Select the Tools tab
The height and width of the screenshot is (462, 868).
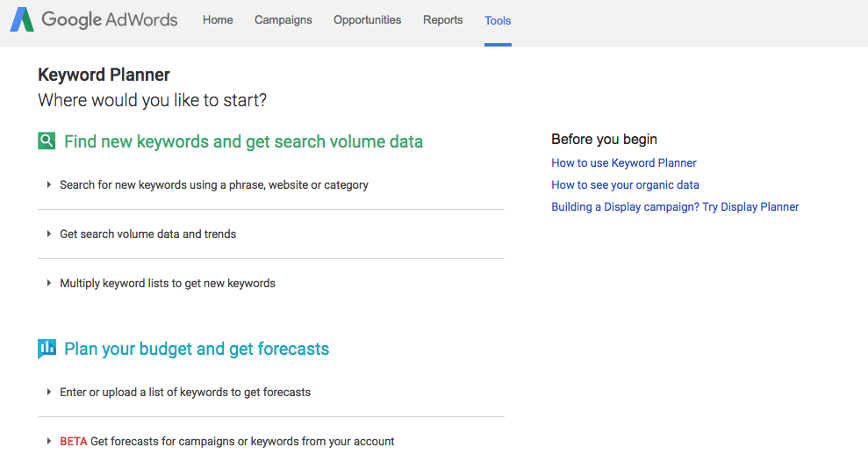pyautogui.click(x=498, y=21)
